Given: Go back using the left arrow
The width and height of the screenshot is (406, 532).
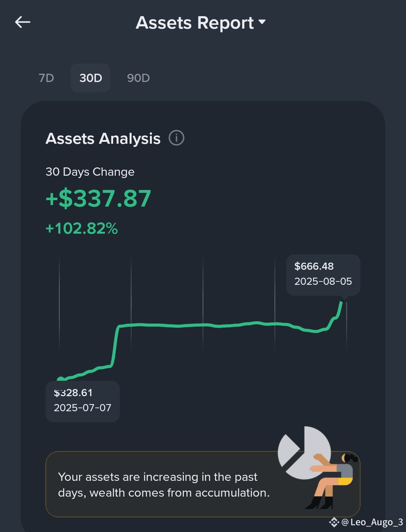Looking at the screenshot, I should [23, 22].
